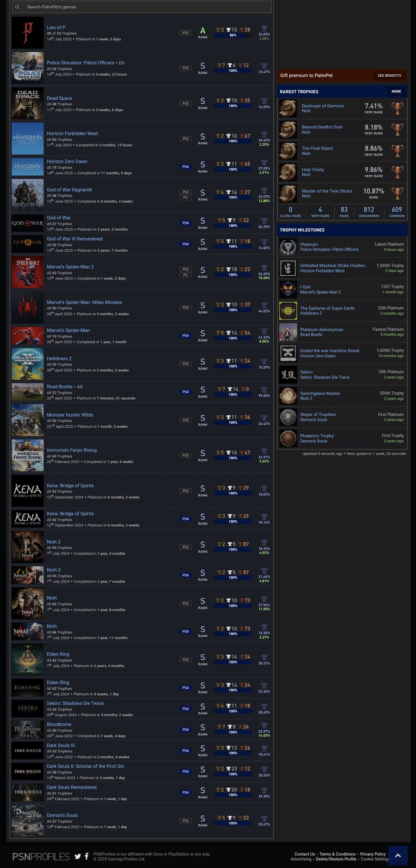
Task: Select the 83 Rare rarity filter
Action: (344, 212)
